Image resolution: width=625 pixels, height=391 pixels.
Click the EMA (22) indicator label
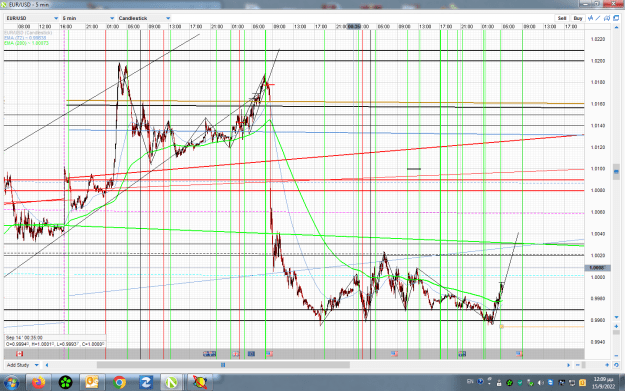25,38
